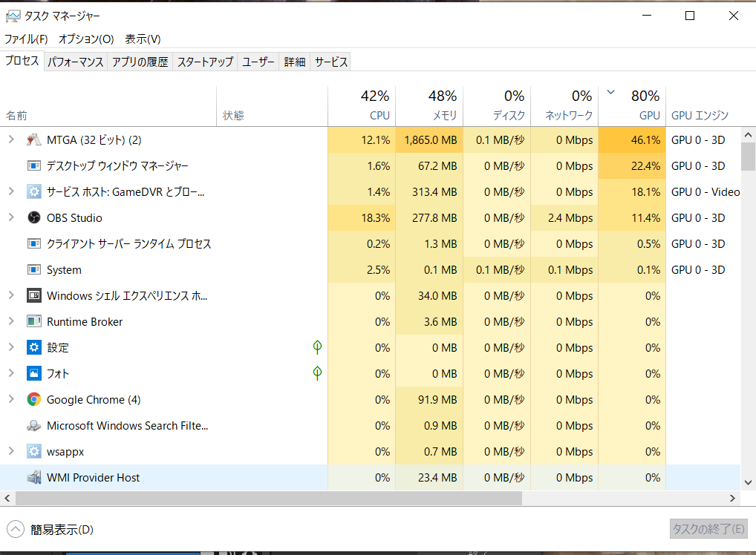Click the horizontal scrollbar thumb

click(x=269, y=498)
